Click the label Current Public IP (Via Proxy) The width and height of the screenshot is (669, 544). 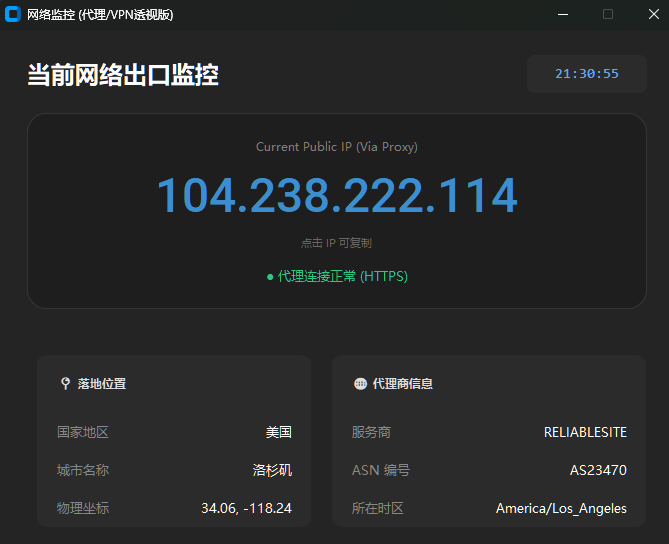[x=337, y=147]
